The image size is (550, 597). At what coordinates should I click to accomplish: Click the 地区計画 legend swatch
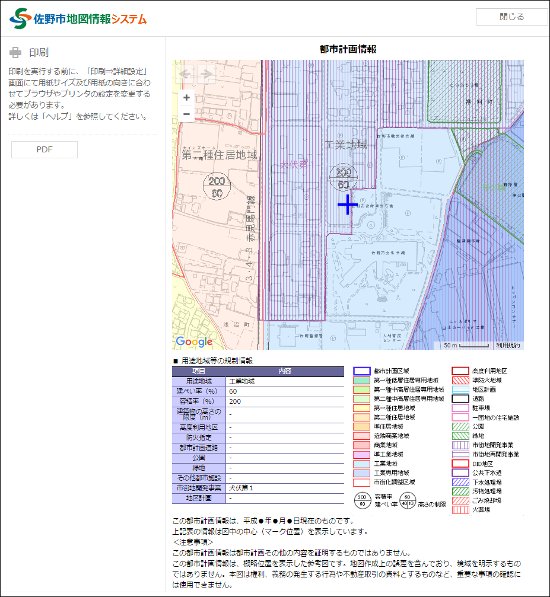click(x=460, y=389)
